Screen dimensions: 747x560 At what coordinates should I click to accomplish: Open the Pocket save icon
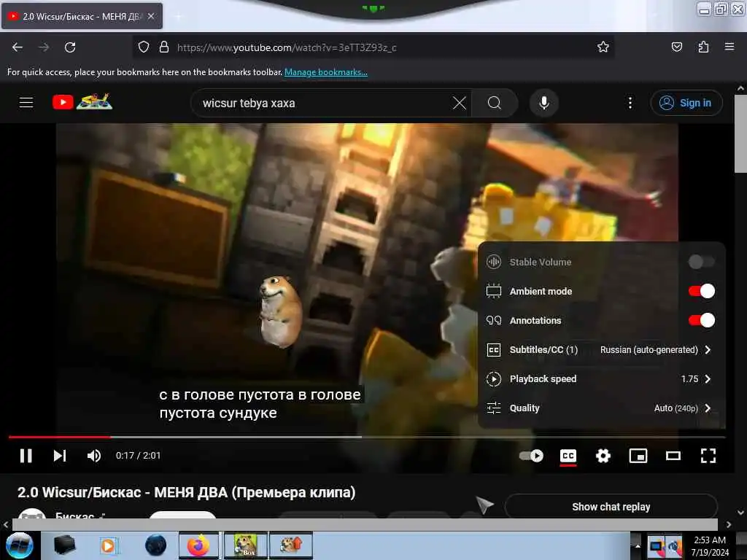[x=676, y=47]
